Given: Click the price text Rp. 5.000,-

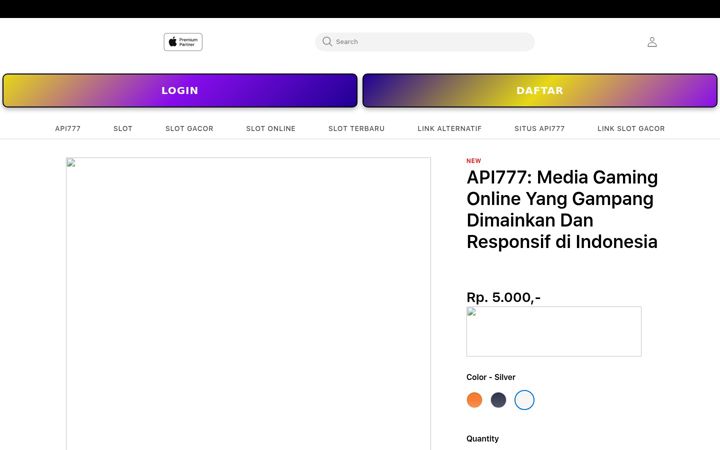Looking at the screenshot, I should point(503,297).
